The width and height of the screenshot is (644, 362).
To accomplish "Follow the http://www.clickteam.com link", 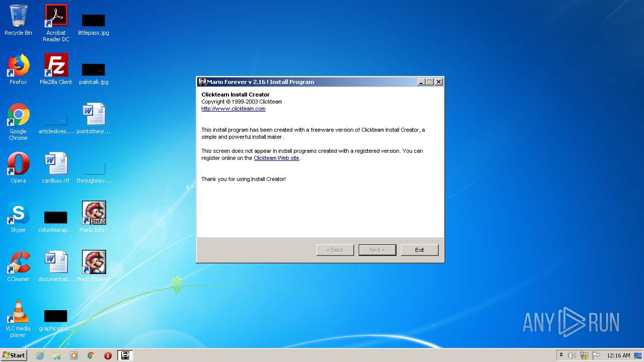I will point(233,109).
